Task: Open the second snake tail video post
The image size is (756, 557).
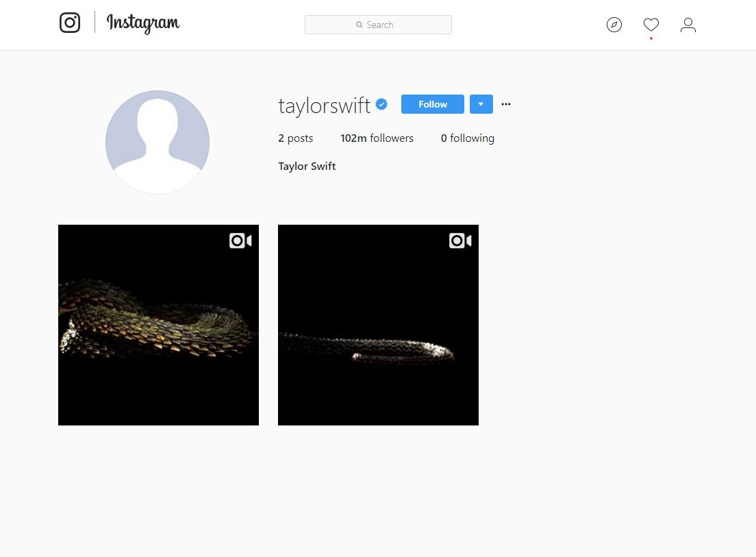Action: pyautogui.click(x=378, y=325)
